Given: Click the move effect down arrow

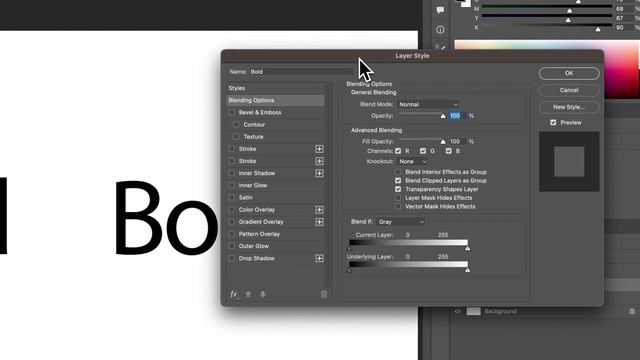Looking at the screenshot, I should 263,294.
